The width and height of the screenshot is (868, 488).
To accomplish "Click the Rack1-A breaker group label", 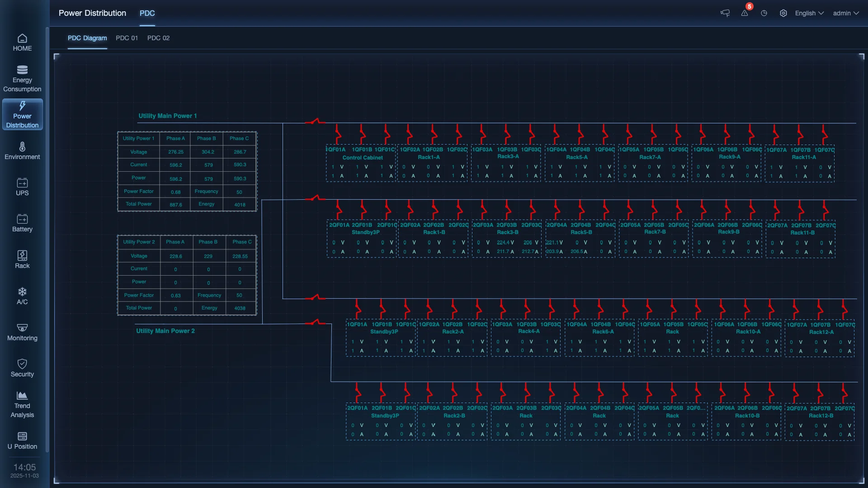I will click(x=429, y=157).
